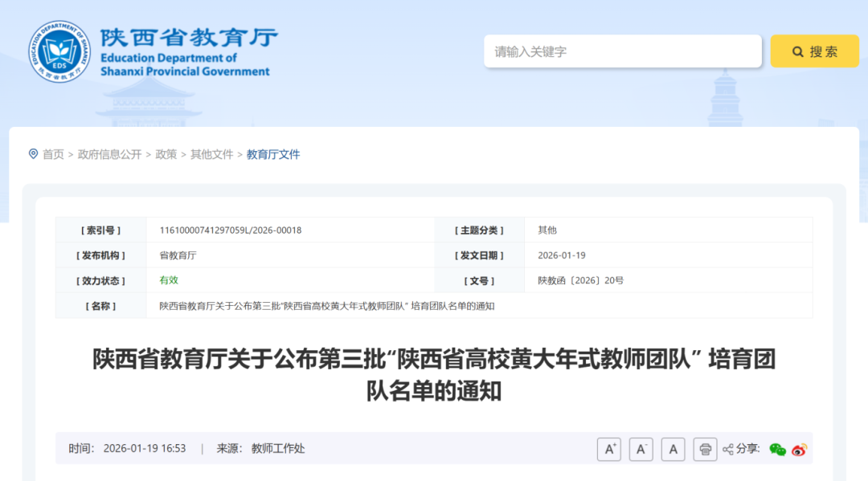
Task: Share article via Weibo icon
Action: 799,449
